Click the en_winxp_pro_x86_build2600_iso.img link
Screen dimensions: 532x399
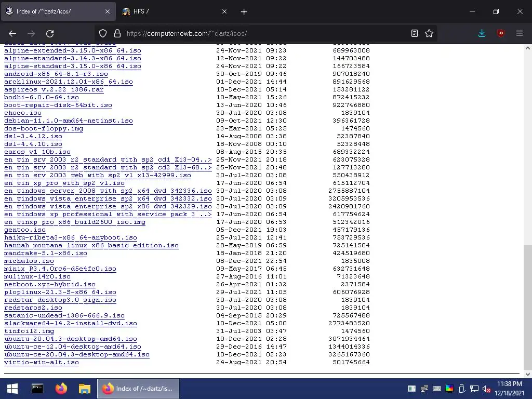(75, 222)
